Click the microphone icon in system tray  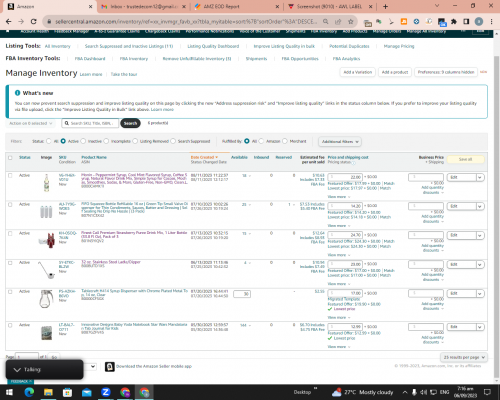414,392
